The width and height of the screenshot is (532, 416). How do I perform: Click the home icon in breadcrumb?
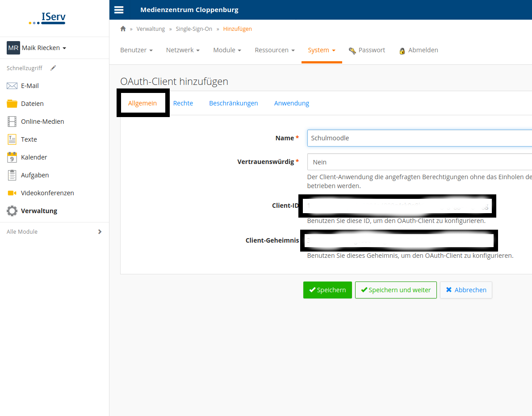[123, 29]
